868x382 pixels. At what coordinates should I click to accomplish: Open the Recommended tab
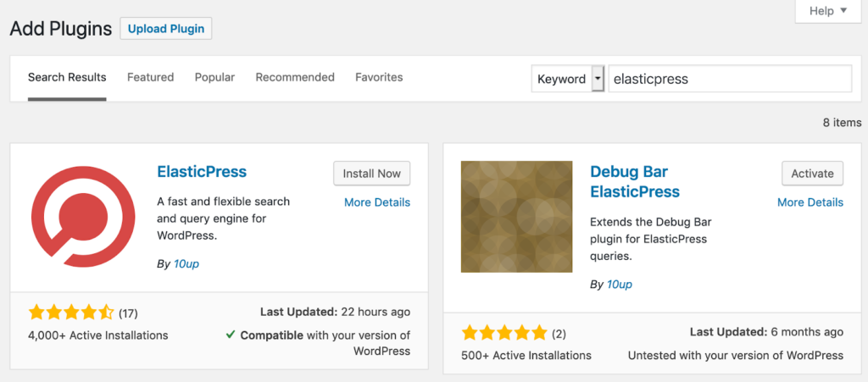(x=295, y=77)
